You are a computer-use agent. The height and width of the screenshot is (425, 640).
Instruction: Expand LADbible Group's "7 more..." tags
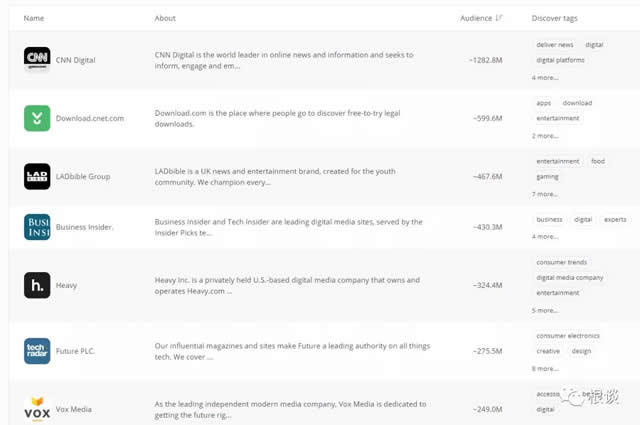pos(545,194)
